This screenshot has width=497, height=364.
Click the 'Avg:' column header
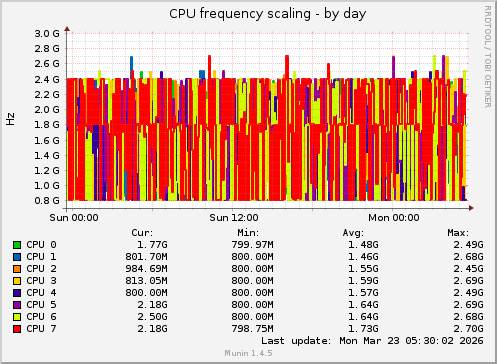[x=353, y=233]
